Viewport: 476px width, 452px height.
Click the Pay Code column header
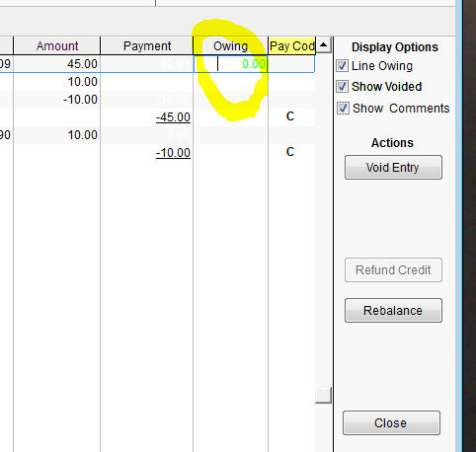pos(292,46)
